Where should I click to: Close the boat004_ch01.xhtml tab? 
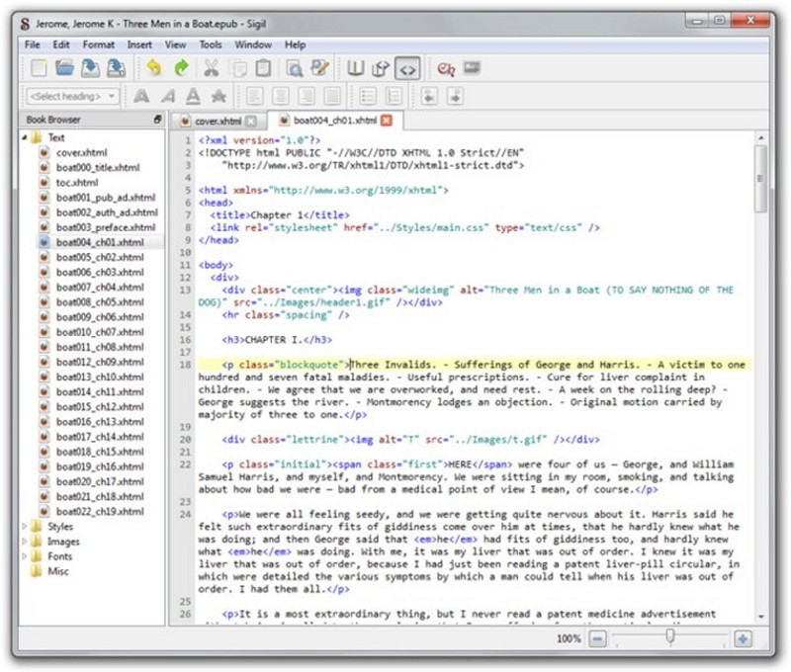(387, 120)
